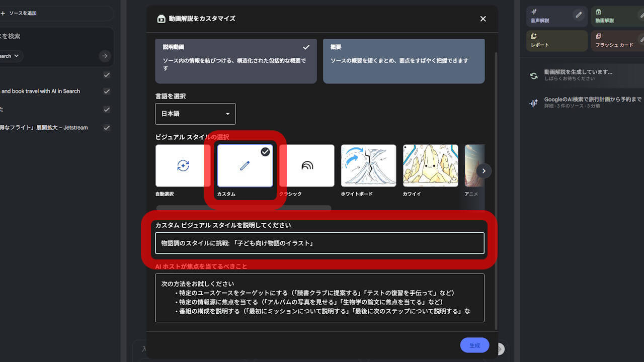
Task: Open the 日本語 language dropdown
Action: [x=195, y=114]
